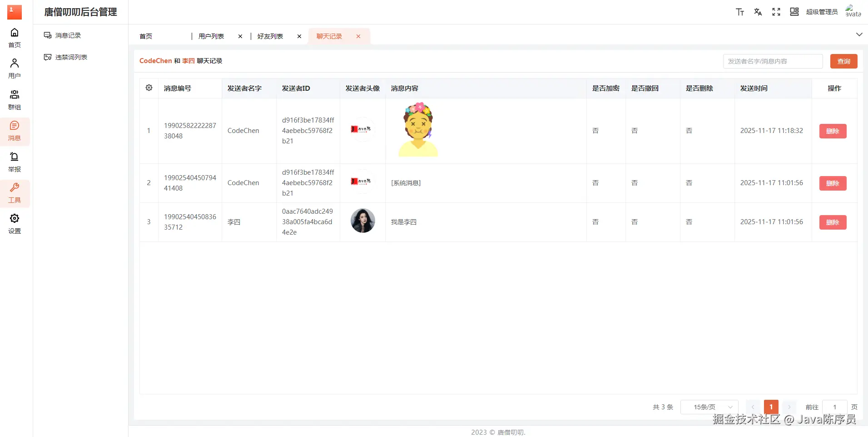This screenshot has width=868, height=437.
Task: Click CodeChen avatar in row 1
Action: [x=362, y=130]
